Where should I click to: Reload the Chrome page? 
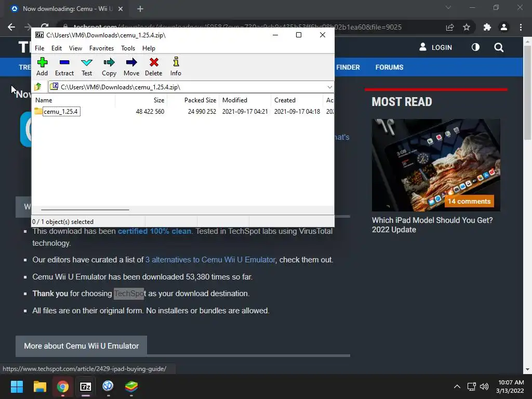(x=45, y=27)
